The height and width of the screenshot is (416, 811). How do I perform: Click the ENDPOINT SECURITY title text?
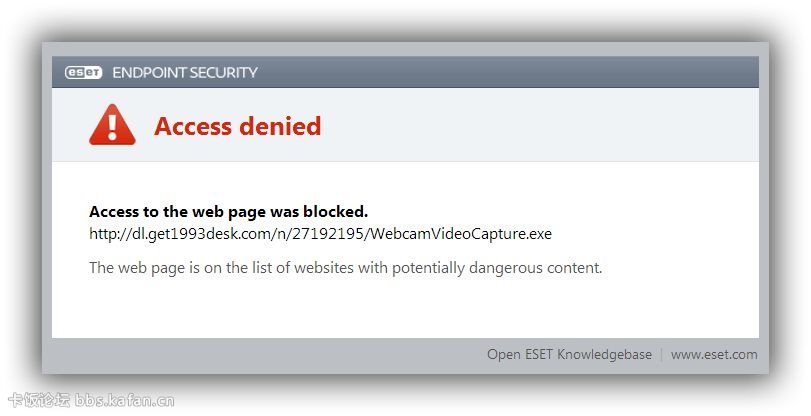point(185,72)
